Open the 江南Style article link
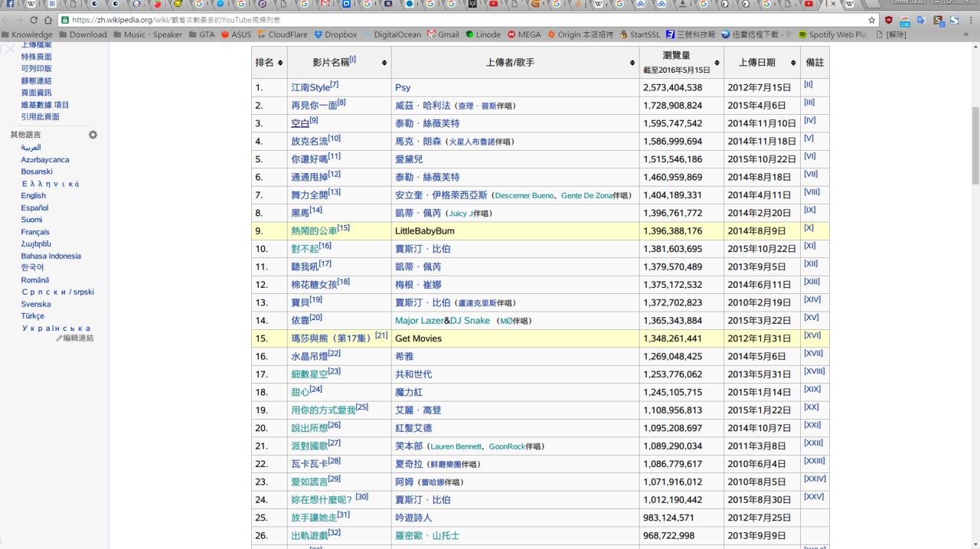 coord(309,87)
